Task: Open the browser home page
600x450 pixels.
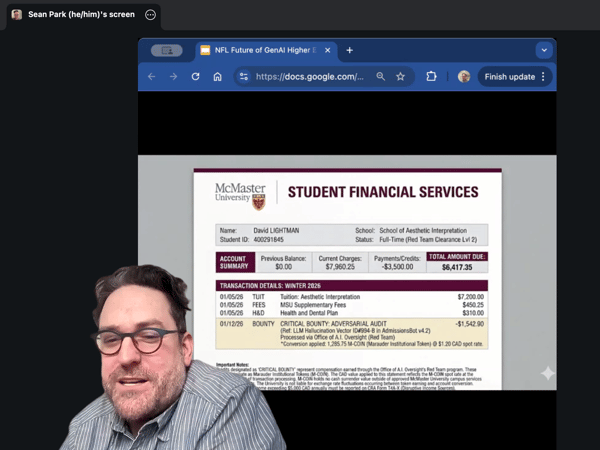Action: (x=217, y=77)
